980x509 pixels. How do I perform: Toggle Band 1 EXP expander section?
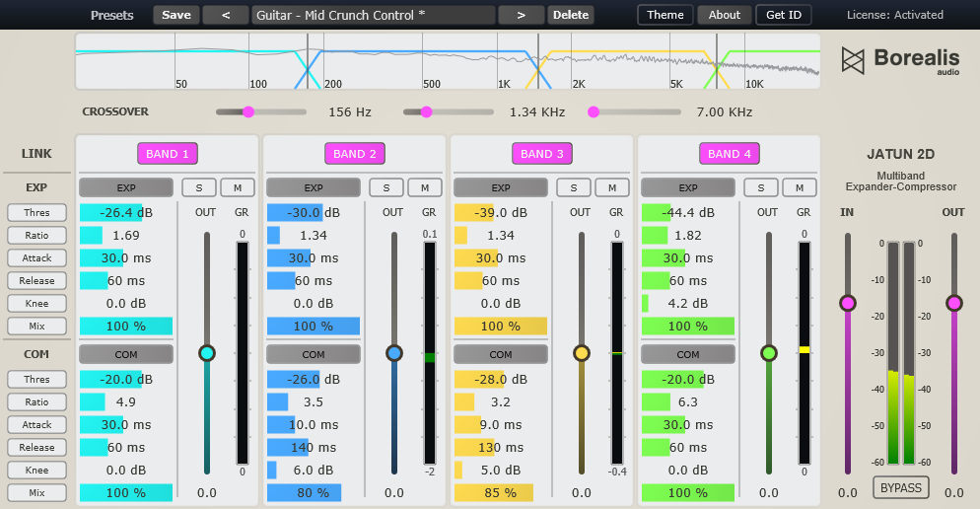126,187
